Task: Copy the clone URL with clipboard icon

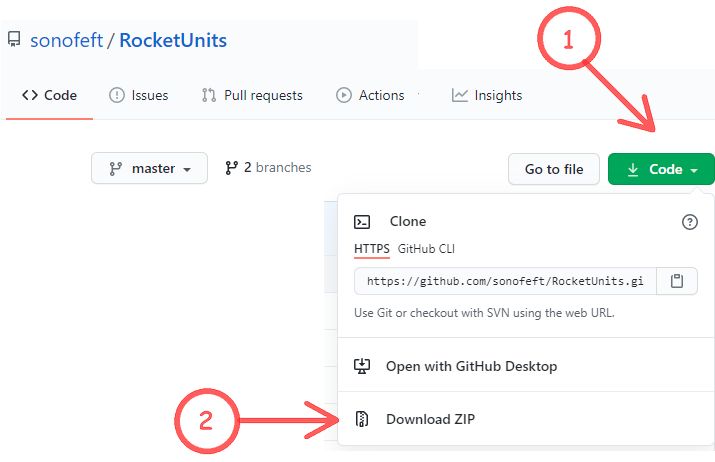Action: pyautogui.click(x=677, y=281)
